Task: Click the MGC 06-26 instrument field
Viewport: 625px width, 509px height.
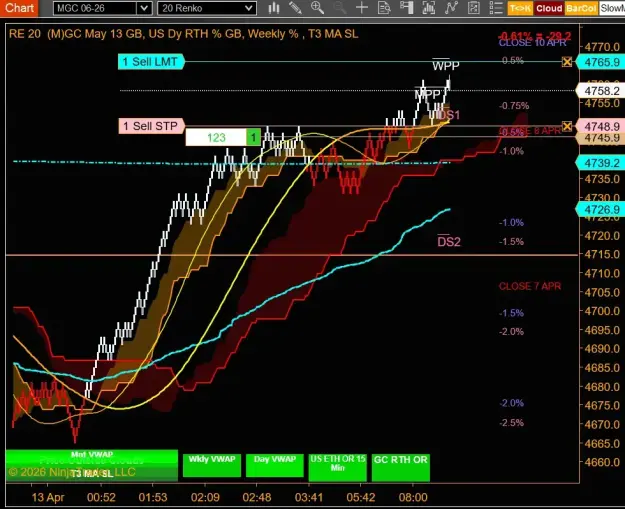Action: pyautogui.click(x=95, y=8)
